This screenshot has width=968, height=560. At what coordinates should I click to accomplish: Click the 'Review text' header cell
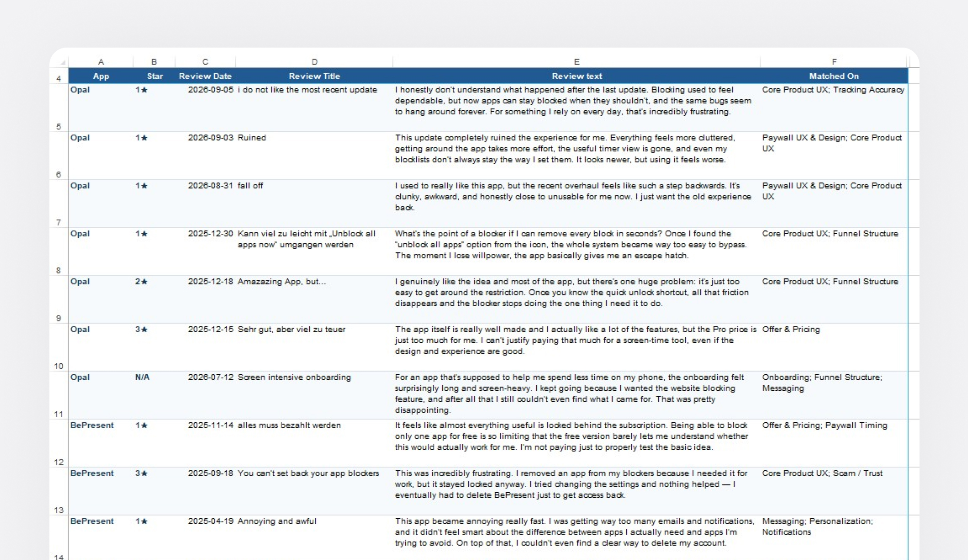pyautogui.click(x=576, y=76)
